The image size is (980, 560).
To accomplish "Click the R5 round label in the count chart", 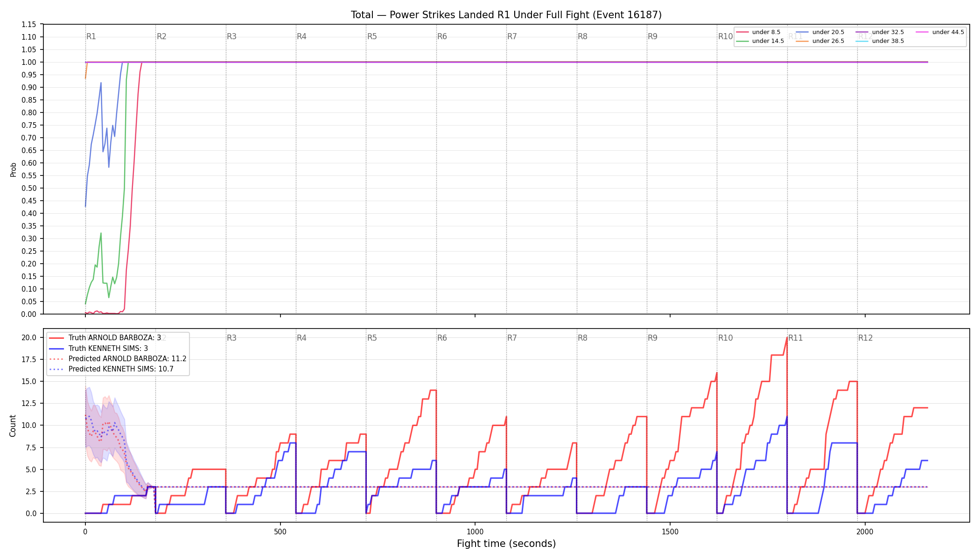I will [372, 338].
